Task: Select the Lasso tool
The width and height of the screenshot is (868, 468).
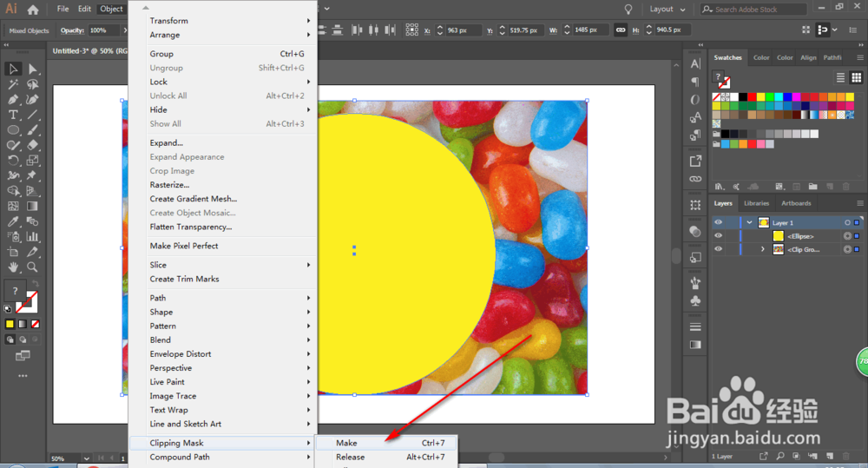Action: (x=33, y=84)
